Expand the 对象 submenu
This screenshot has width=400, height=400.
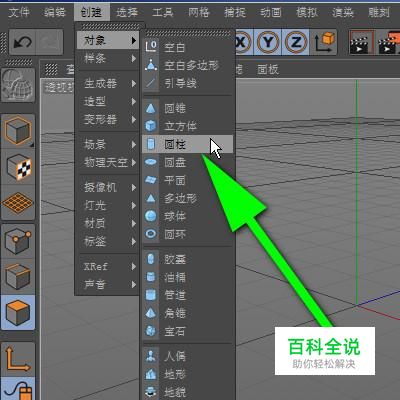click(x=108, y=40)
